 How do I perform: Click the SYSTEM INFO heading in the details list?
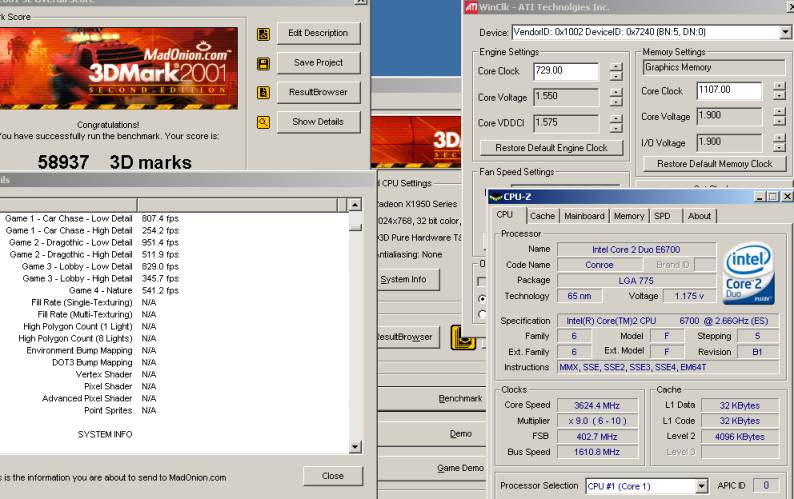(105, 435)
